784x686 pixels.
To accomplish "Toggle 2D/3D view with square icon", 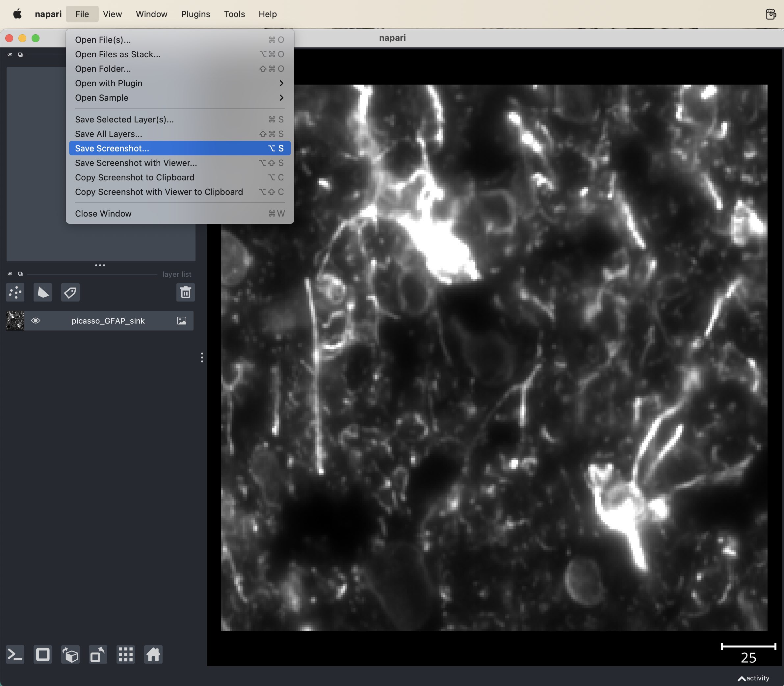I will [x=43, y=655].
